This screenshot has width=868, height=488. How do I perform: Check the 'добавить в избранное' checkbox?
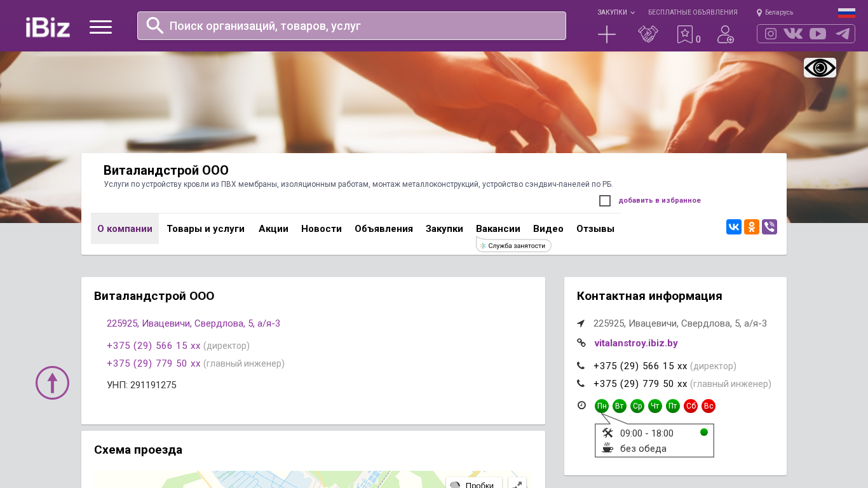click(605, 201)
